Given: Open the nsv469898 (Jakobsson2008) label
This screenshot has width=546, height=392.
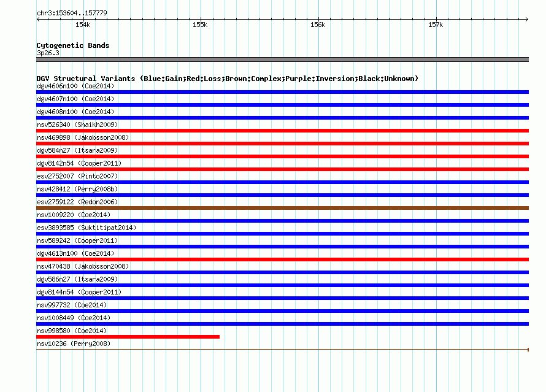Looking at the screenshot, I should pos(83,137).
